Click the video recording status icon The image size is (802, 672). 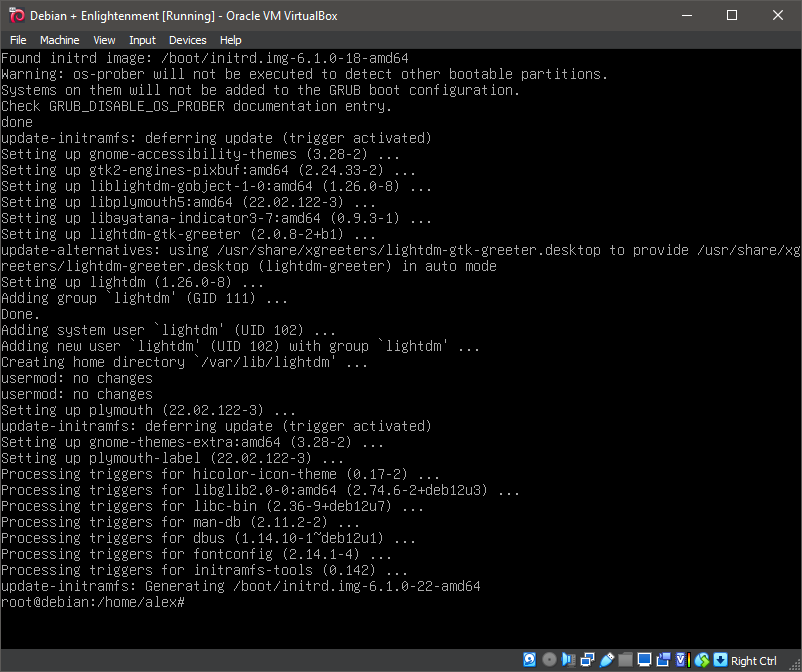click(664, 659)
